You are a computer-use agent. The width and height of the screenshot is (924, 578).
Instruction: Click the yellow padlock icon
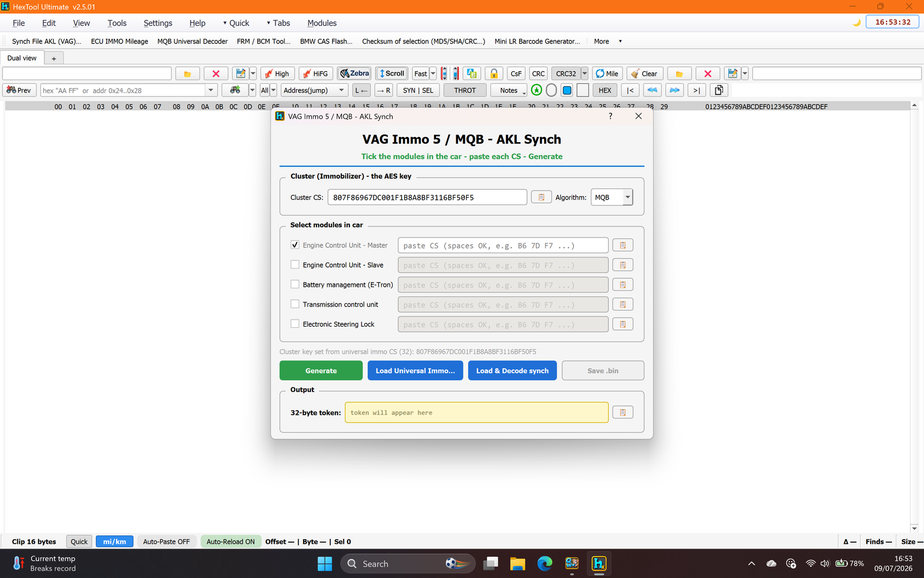494,73
